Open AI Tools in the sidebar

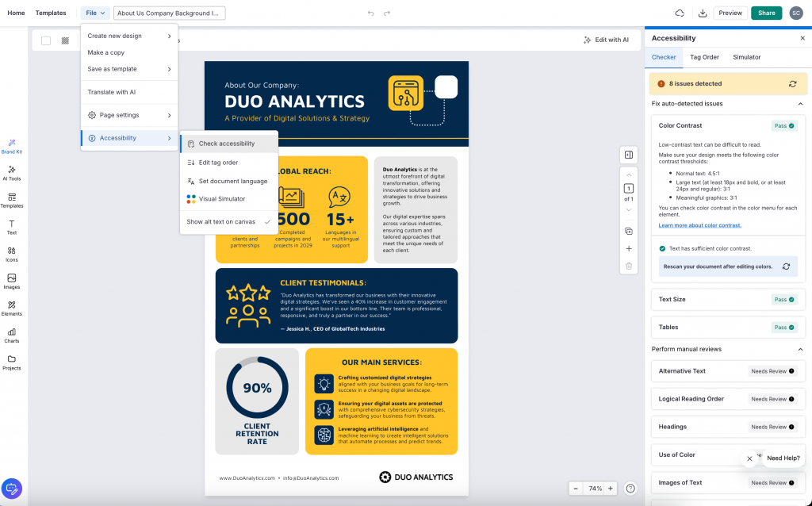pyautogui.click(x=12, y=173)
